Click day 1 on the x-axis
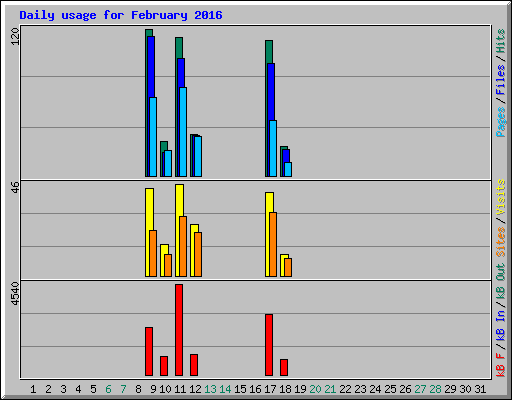 pyautogui.click(x=33, y=389)
